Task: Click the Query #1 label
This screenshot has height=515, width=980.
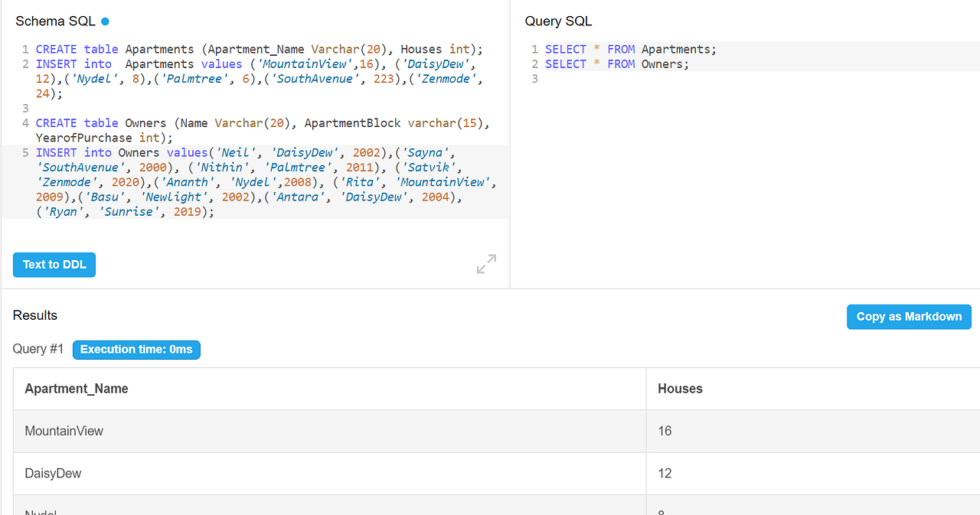Action: [x=38, y=348]
